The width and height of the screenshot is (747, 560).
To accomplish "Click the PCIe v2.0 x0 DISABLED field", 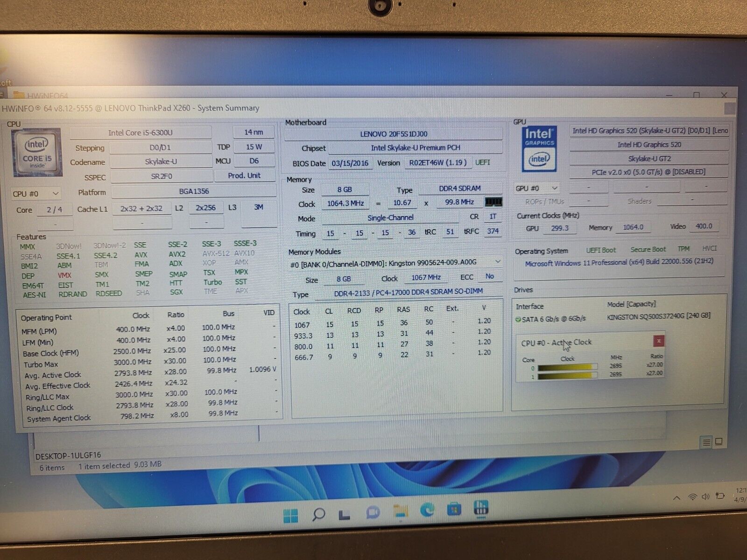I will 649,172.
